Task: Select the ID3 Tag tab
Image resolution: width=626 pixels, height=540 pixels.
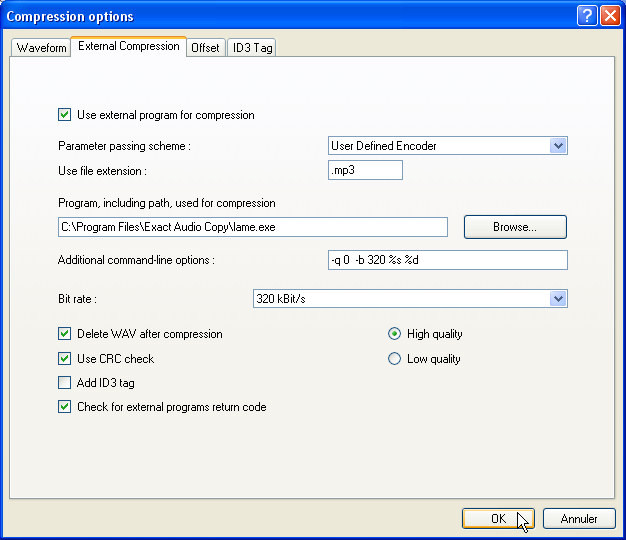Action: click(x=251, y=47)
